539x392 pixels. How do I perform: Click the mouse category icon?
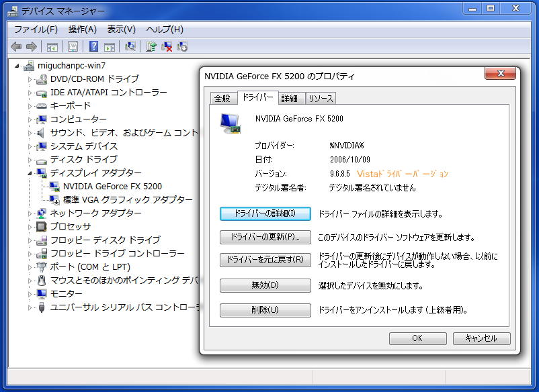[42, 281]
